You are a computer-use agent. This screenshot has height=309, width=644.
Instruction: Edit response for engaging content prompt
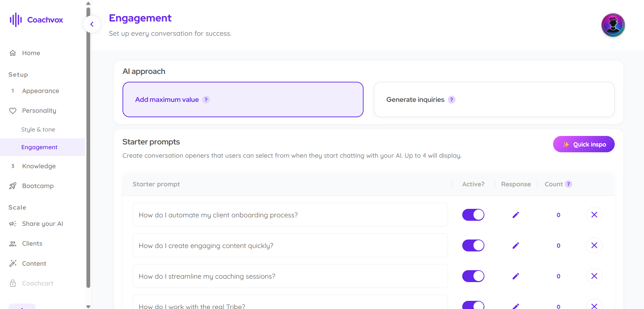pyautogui.click(x=516, y=246)
